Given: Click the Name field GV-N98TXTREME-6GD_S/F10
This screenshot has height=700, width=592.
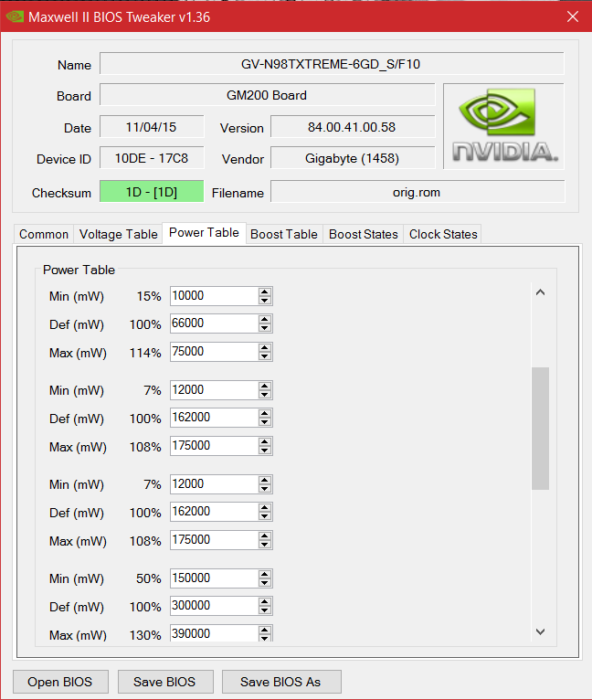Looking at the screenshot, I should pos(332,64).
